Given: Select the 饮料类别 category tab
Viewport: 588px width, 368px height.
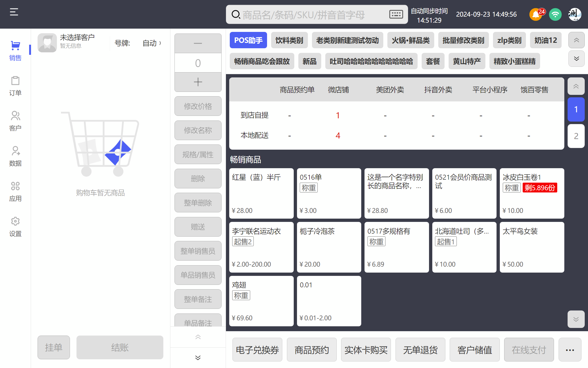Looking at the screenshot, I should [289, 40].
